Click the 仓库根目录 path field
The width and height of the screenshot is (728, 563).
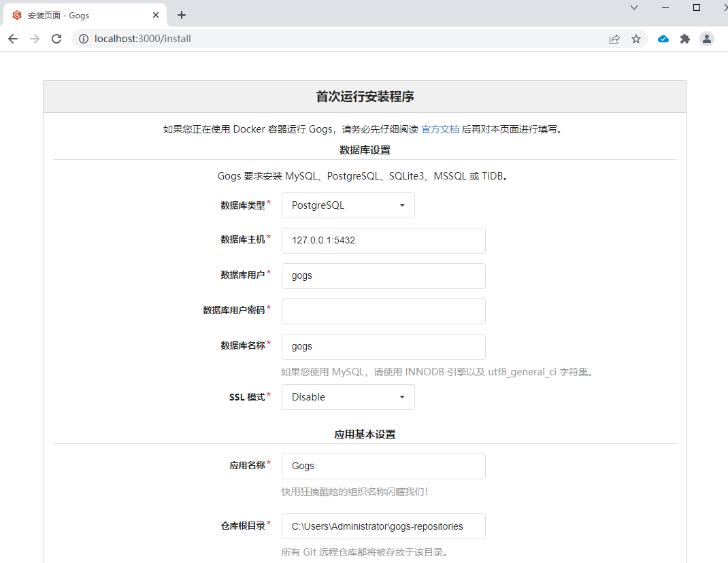384,526
